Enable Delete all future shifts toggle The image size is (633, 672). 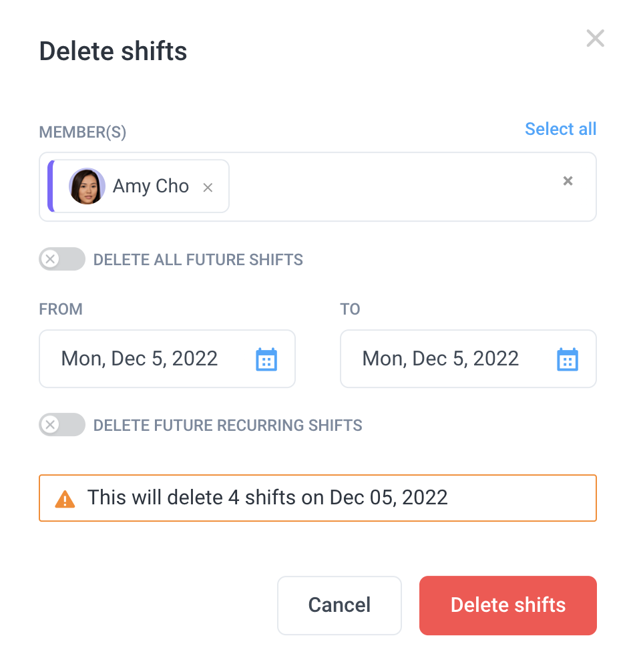point(62,259)
